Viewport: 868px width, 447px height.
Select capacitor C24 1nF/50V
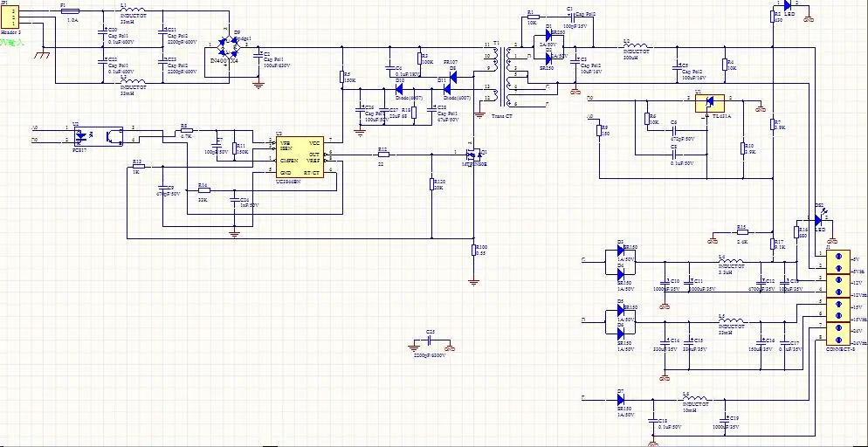click(235, 200)
